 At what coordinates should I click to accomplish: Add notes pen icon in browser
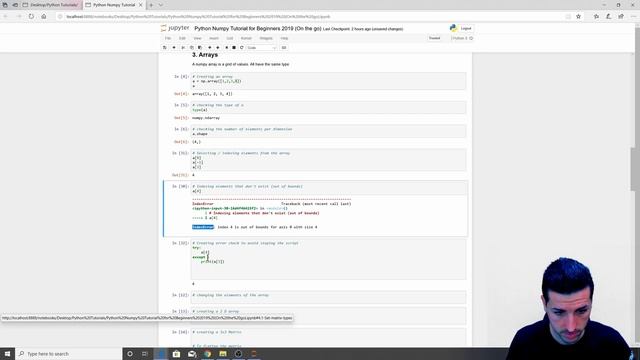609,17
